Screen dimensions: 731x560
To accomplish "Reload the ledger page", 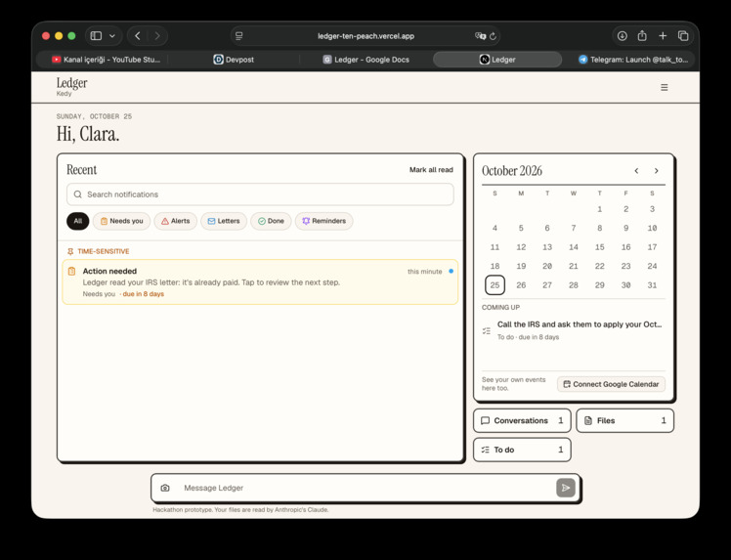I will (493, 36).
